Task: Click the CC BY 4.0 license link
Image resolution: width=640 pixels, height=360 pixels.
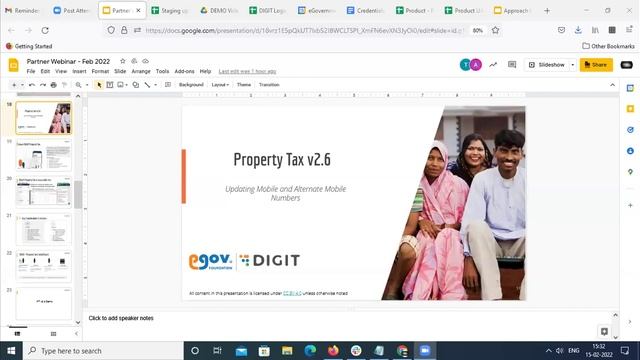Action: (x=292, y=293)
